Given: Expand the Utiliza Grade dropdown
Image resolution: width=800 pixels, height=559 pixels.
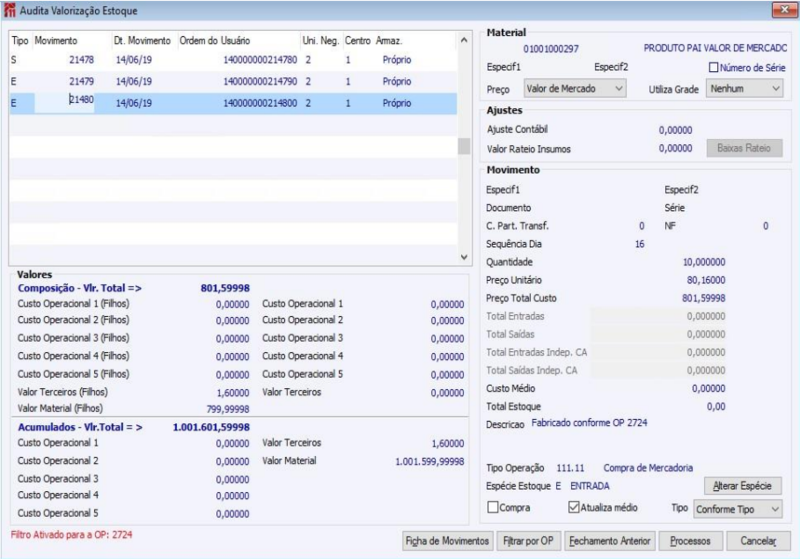Looking at the screenshot, I should click(744, 89).
